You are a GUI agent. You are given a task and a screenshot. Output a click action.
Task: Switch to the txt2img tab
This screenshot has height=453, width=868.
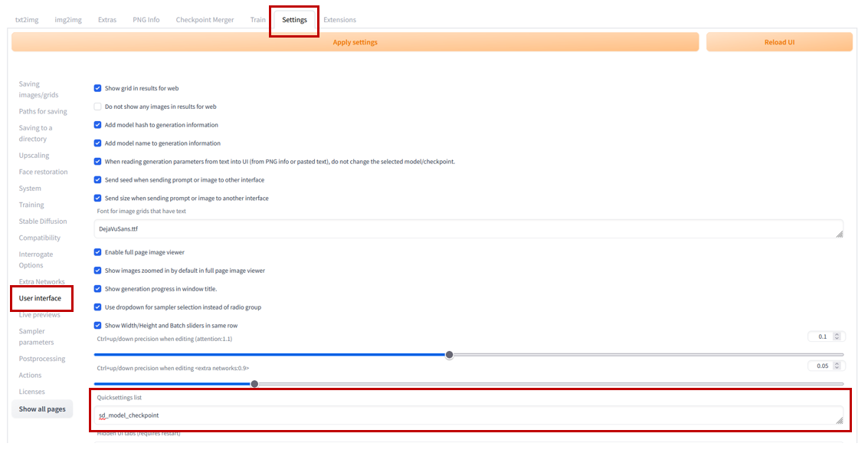tap(27, 20)
